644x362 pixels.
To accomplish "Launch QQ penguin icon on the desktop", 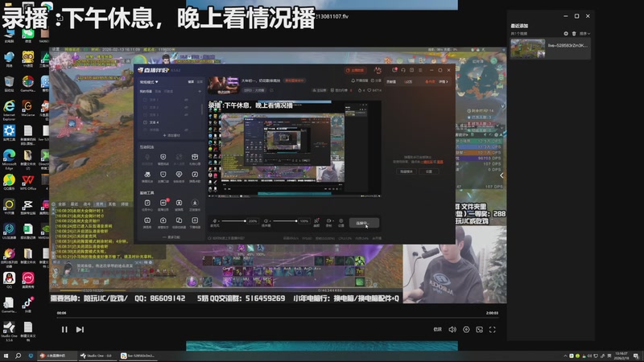I will point(9,280).
